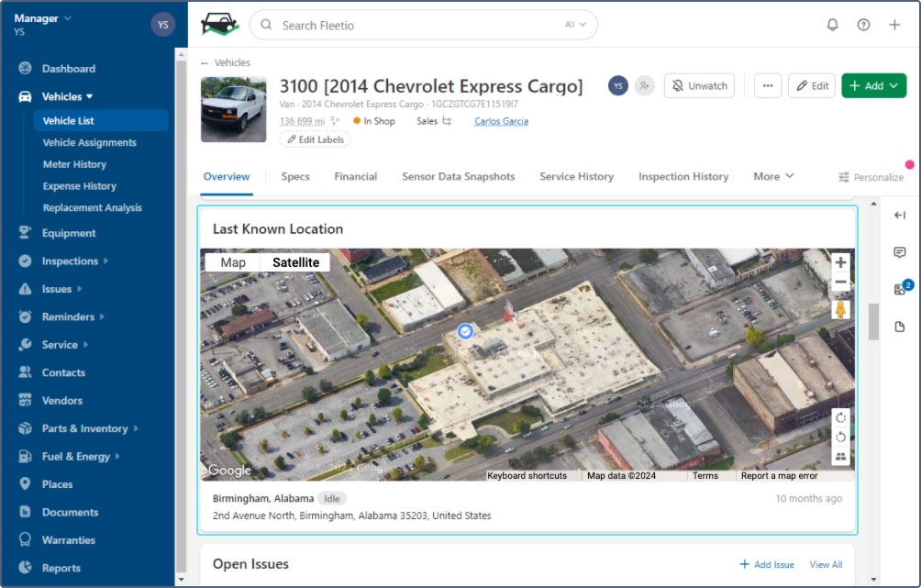Image resolution: width=921 pixels, height=588 pixels.
Task: Expand the green Add dropdown
Action: 873,85
